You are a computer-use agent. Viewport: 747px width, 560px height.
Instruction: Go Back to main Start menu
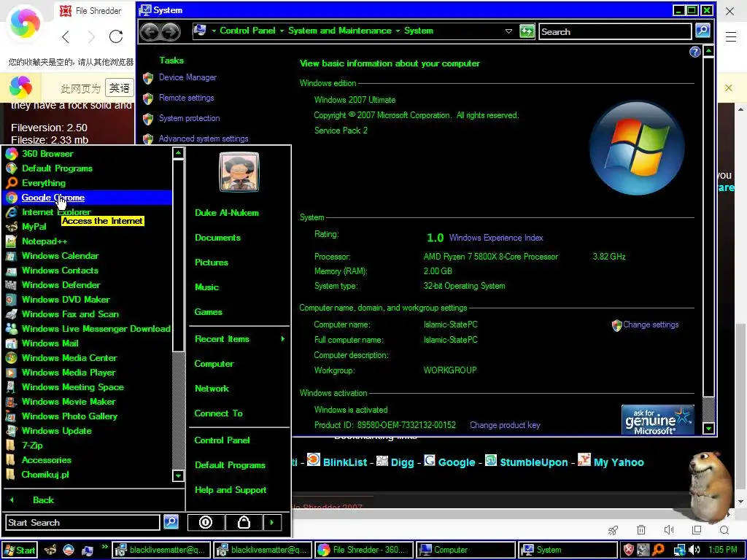(43, 500)
